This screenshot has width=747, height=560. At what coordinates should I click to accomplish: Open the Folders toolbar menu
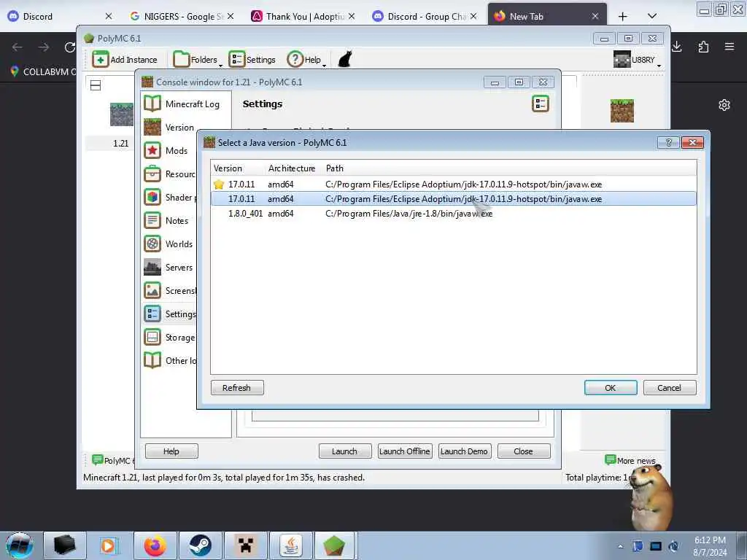pos(197,60)
